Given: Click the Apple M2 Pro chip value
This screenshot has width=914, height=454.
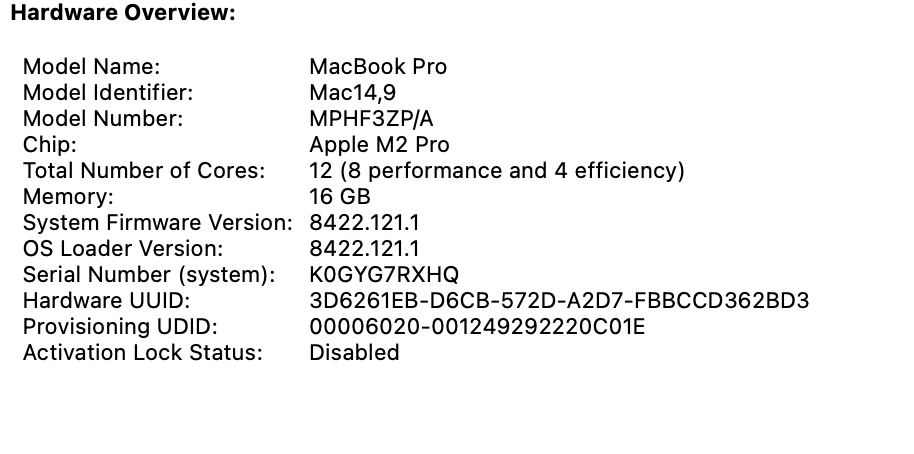Looking at the screenshot, I should click(x=379, y=145).
